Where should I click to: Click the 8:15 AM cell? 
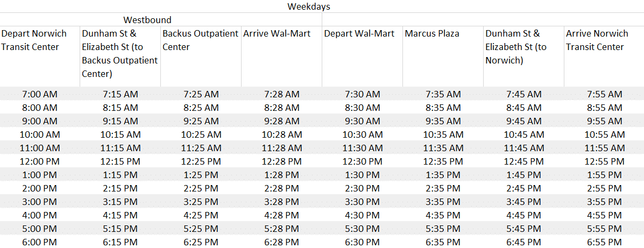tap(121, 108)
